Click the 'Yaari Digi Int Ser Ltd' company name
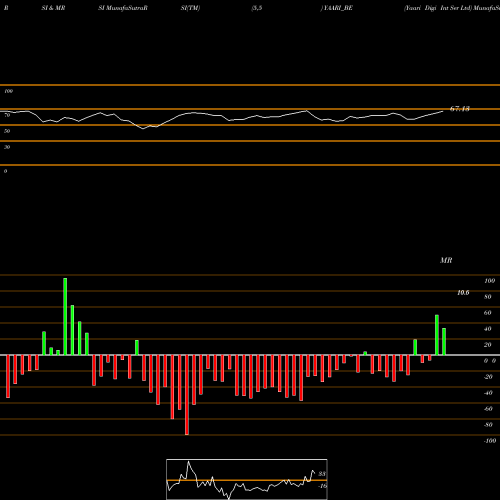Image resolution: width=500 pixels, height=500 pixels. click(x=438, y=8)
